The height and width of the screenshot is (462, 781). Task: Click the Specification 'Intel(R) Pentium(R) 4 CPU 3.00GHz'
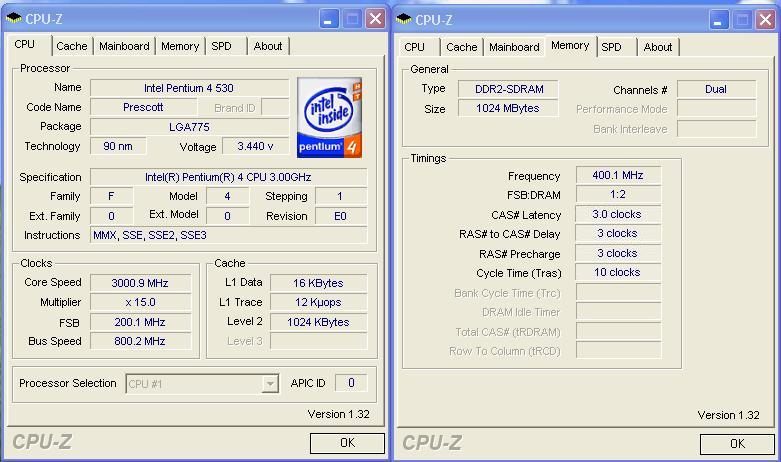(229, 177)
